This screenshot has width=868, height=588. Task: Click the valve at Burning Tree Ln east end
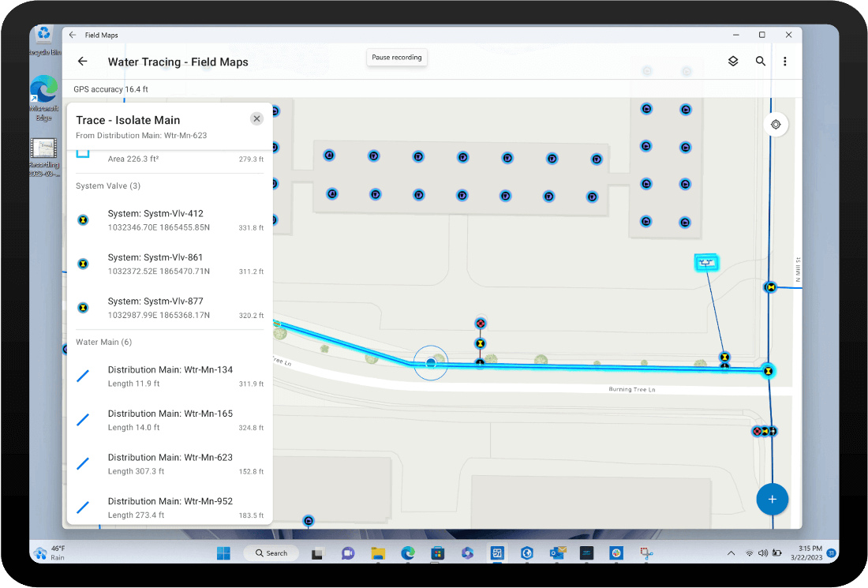tap(768, 370)
